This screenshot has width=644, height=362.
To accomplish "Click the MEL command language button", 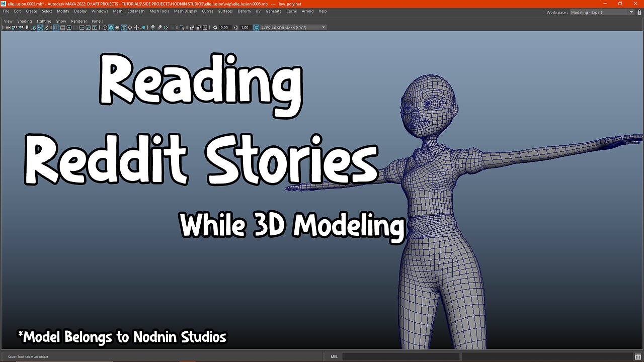I will 335,356.
